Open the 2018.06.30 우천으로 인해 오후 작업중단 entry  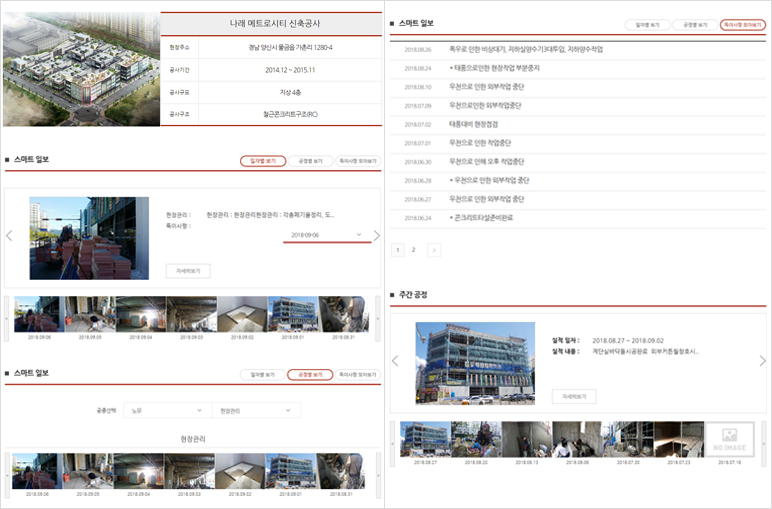pos(578,162)
